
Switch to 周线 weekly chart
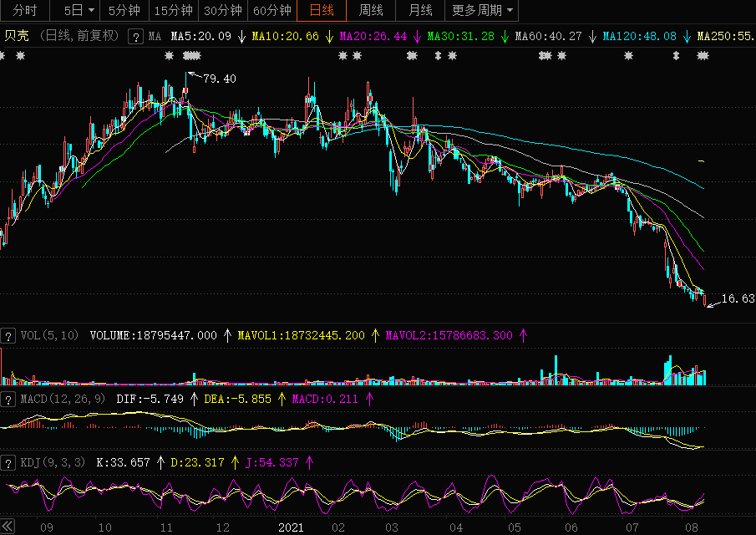pyautogui.click(x=371, y=10)
